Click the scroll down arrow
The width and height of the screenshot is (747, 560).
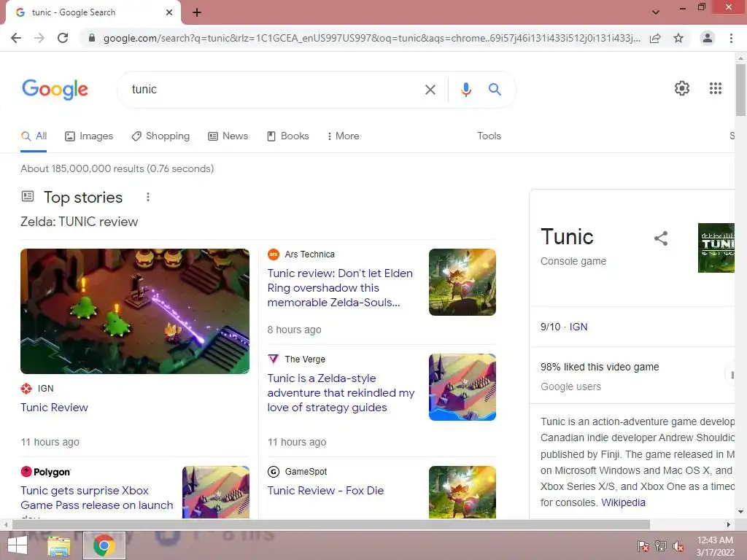tap(740, 513)
